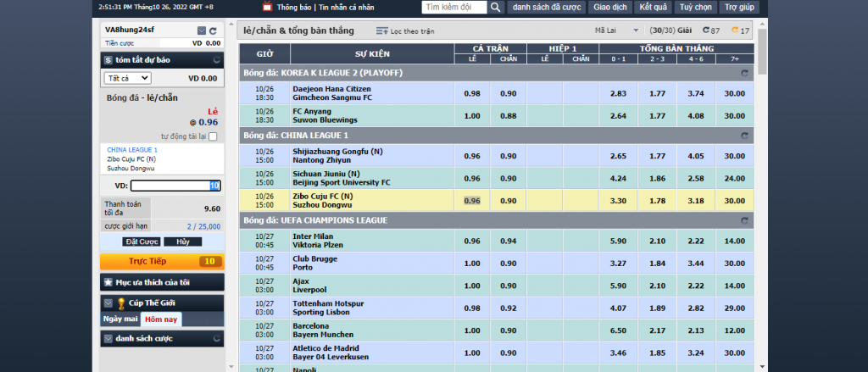Refresh the China League 1 section

[x=744, y=136]
